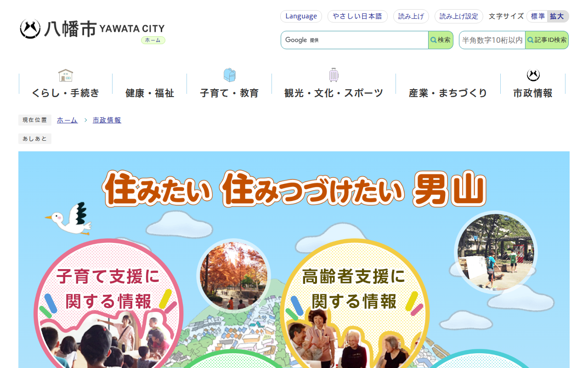Set text size to 標準
The width and height of the screenshot is (588, 368).
[537, 17]
